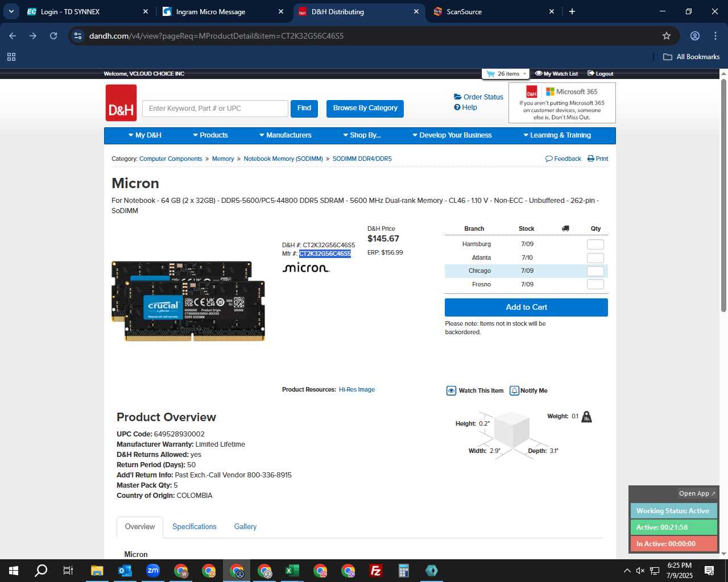Switch to the Gallery tab
Viewport: 728px width, 582px height.
(x=245, y=527)
